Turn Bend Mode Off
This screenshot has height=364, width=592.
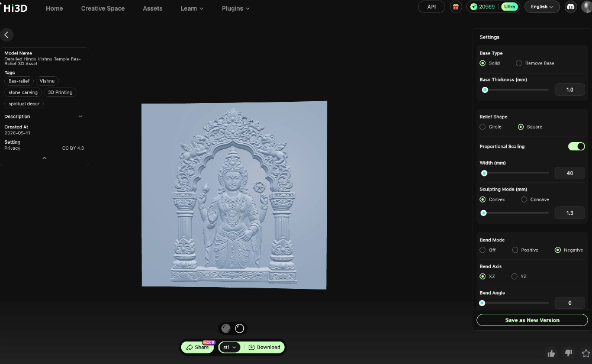(x=487, y=250)
